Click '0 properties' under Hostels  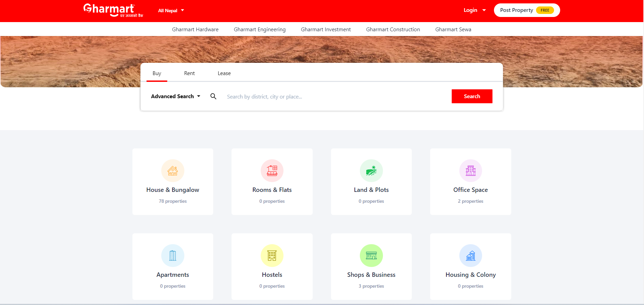[x=272, y=286]
